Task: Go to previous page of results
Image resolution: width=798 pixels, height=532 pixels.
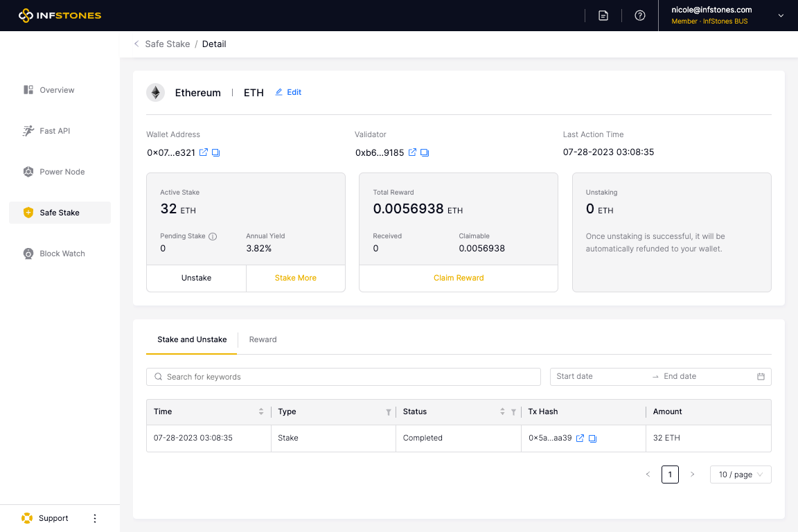Action: pos(648,475)
